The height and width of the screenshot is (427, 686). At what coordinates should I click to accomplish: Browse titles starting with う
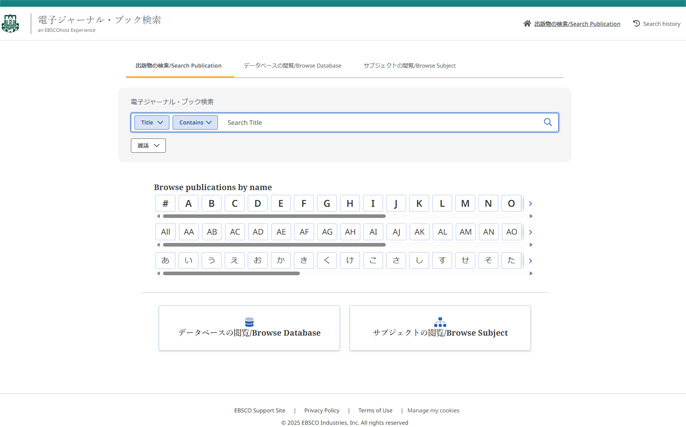click(212, 260)
